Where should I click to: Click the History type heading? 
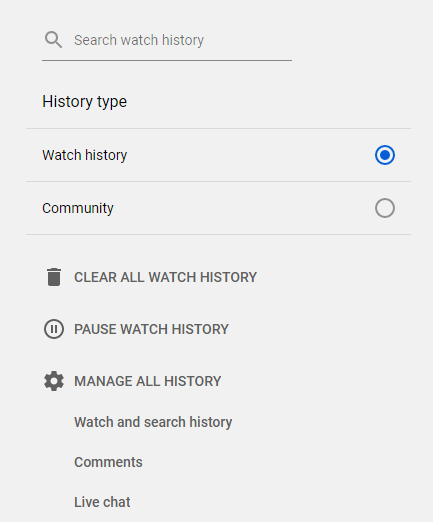tap(85, 102)
